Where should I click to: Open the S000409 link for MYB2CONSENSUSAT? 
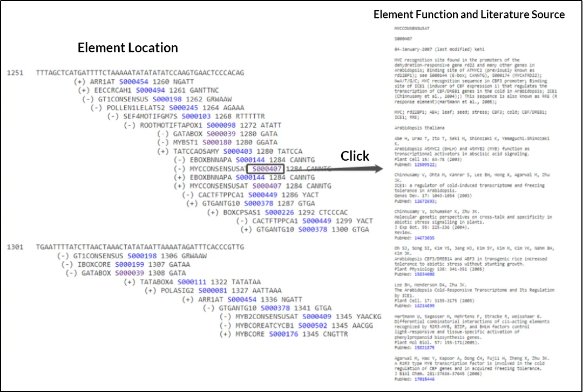pos(316,317)
